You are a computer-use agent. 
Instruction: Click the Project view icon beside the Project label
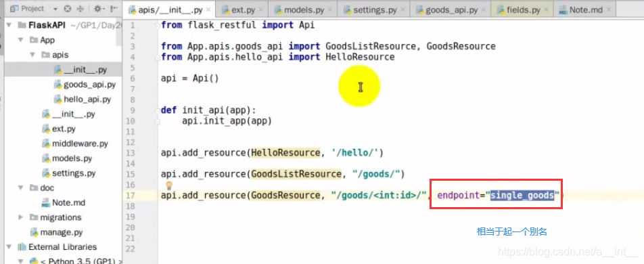tap(14, 9)
